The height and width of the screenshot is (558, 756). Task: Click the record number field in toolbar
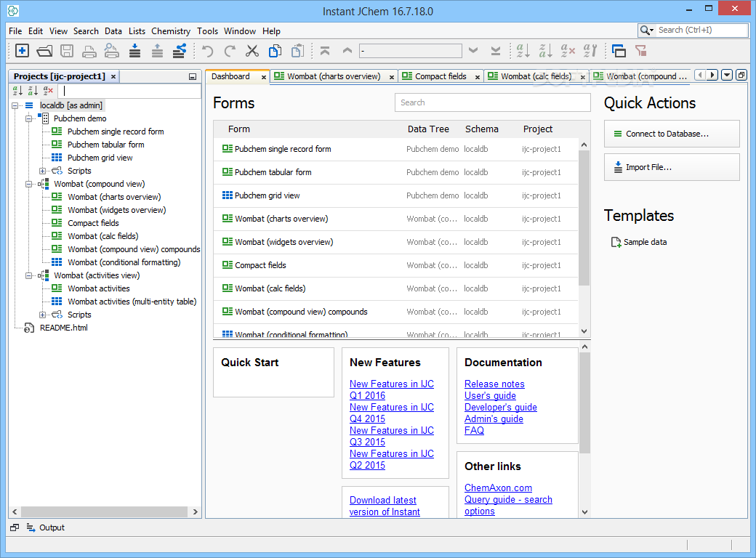410,51
